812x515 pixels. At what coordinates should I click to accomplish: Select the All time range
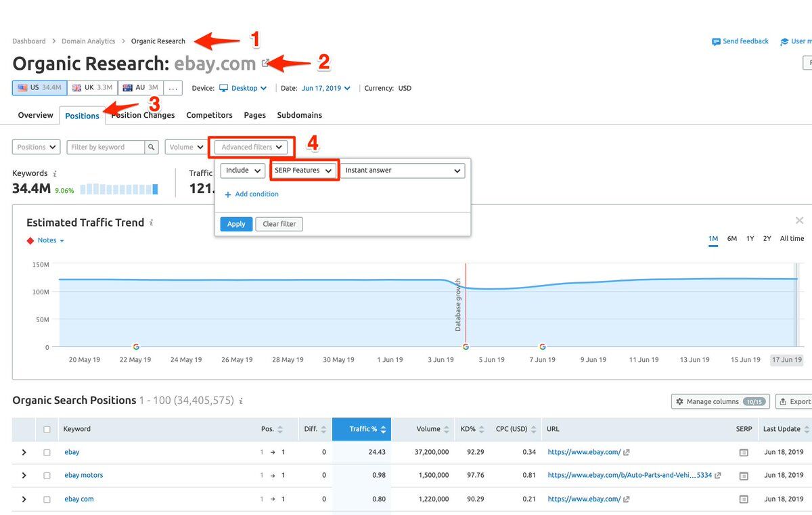792,239
